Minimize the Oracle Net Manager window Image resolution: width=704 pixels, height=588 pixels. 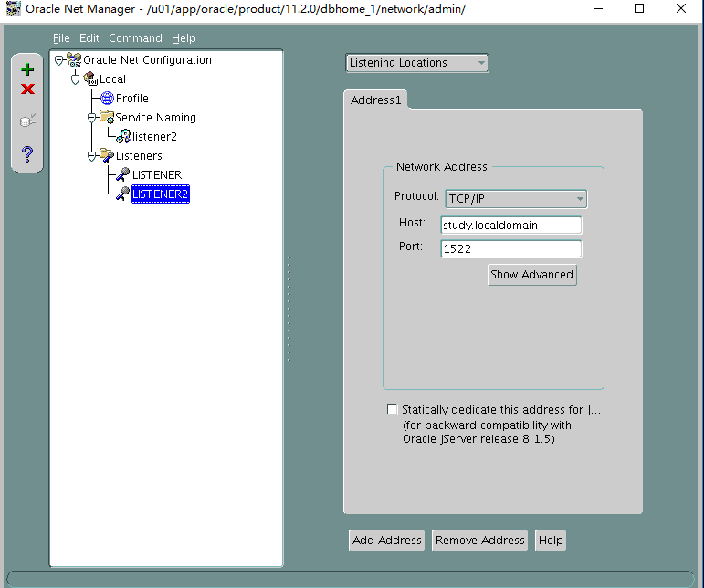point(597,8)
